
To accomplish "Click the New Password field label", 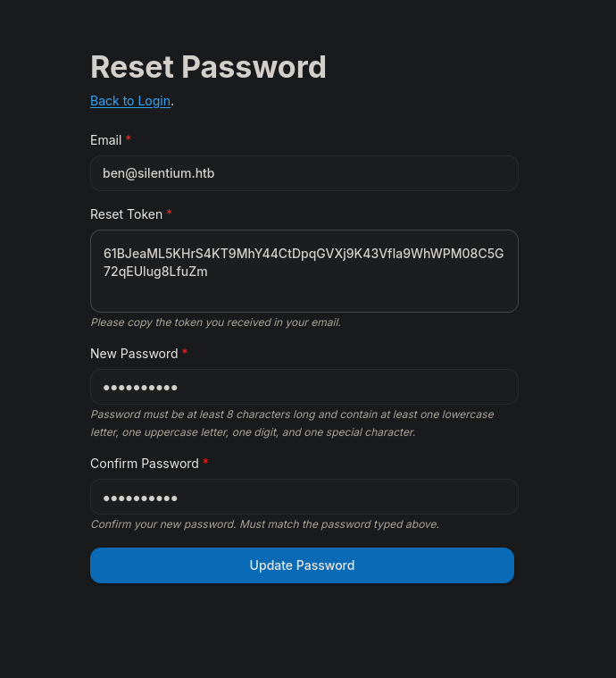I will pos(134,354).
